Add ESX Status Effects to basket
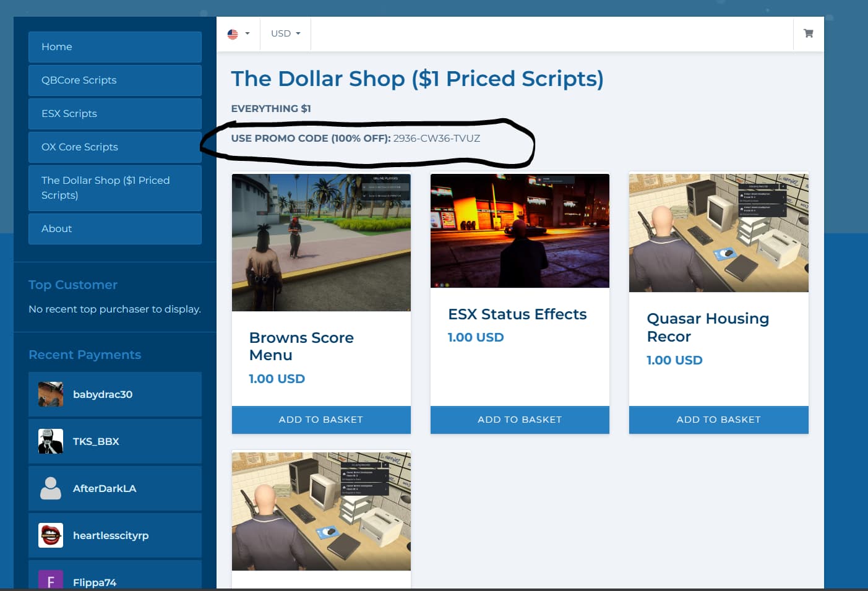 [520, 420]
